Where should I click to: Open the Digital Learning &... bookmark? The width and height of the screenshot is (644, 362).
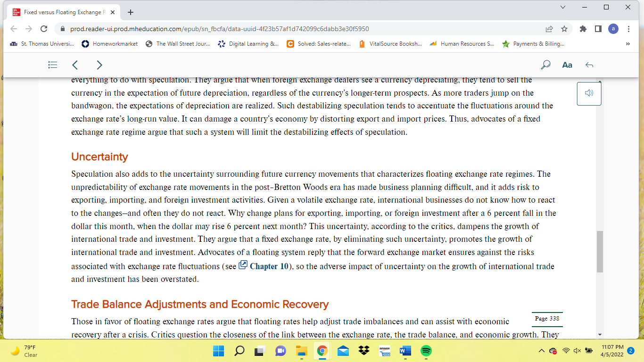(x=248, y=44)
